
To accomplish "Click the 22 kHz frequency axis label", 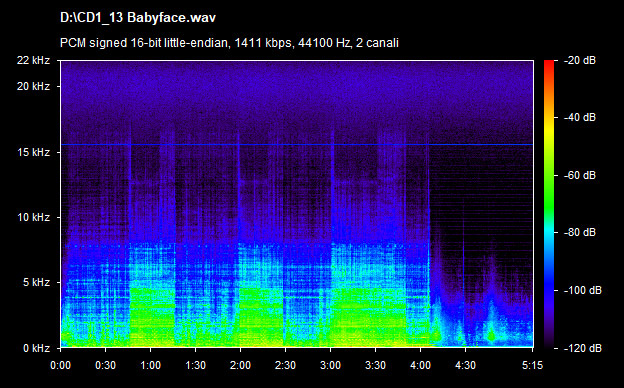I will [x=33, y=60].
